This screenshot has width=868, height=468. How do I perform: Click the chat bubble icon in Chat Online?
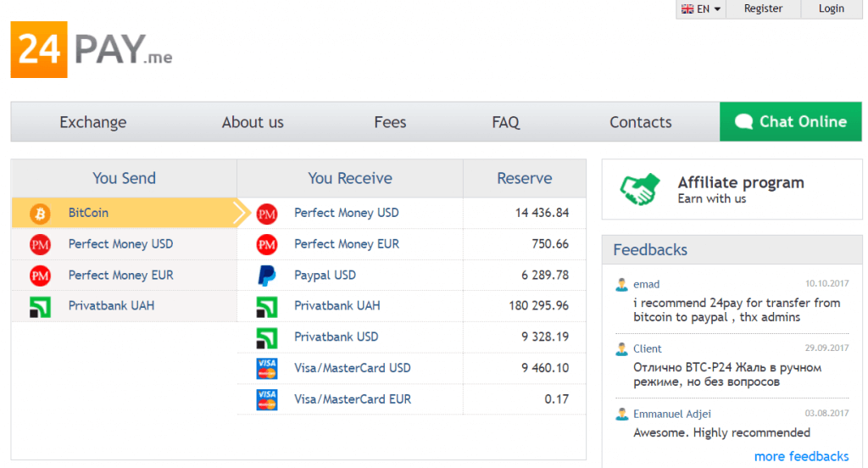coord(743,121)
